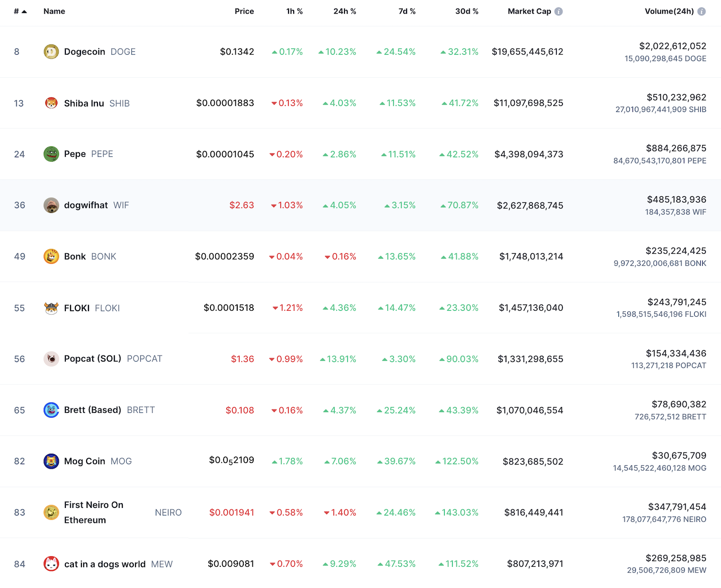Click Mog Coin market cap $823,685,502
This screenshot has height=588, width=721.
(533, 462)
